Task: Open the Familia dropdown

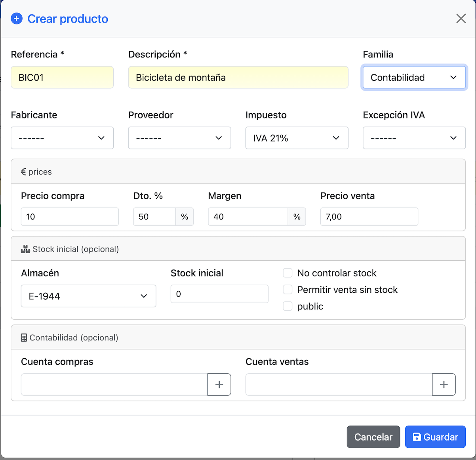Action: pos(414,77)
